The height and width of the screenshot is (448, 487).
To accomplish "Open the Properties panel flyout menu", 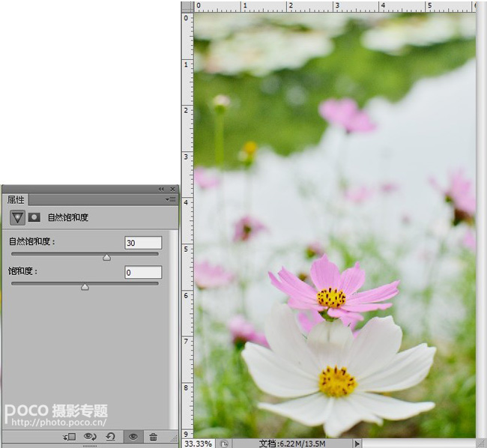I will (x=171, y=199).
